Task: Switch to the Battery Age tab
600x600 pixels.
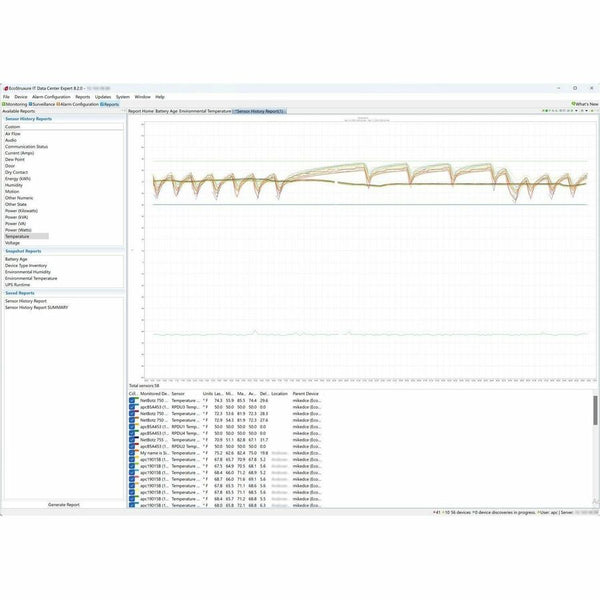Action: click(166, 111)
